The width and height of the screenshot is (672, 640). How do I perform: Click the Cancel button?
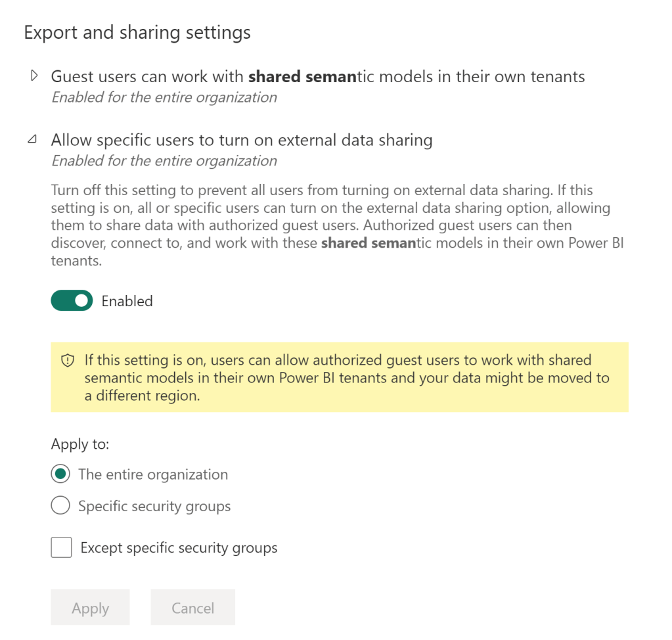point(192,608)
